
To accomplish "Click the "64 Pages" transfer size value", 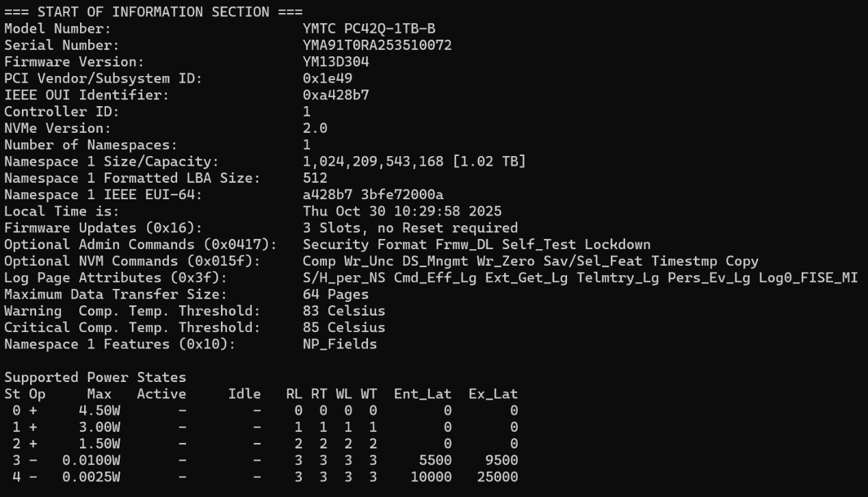I will (336, 294).
